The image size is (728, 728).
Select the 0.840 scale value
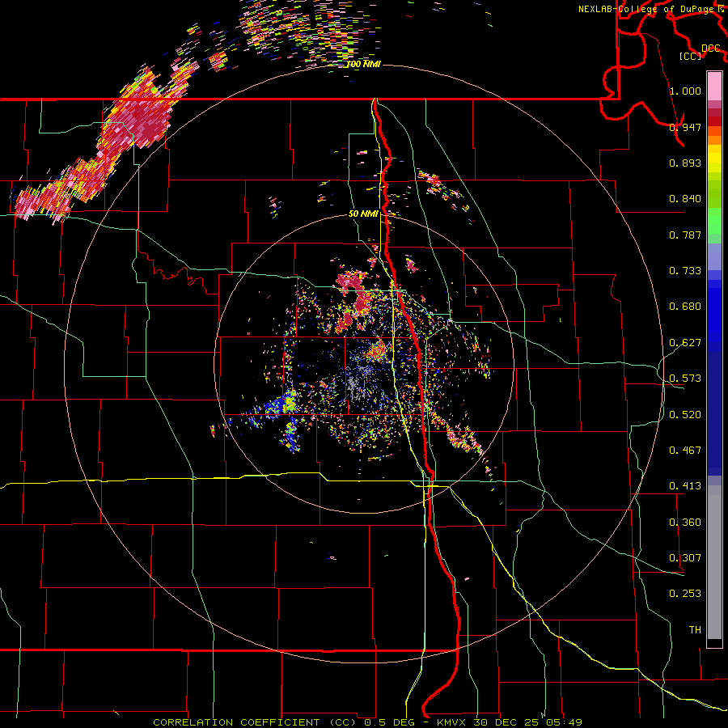pyautogui.click(x=685, y=199)
